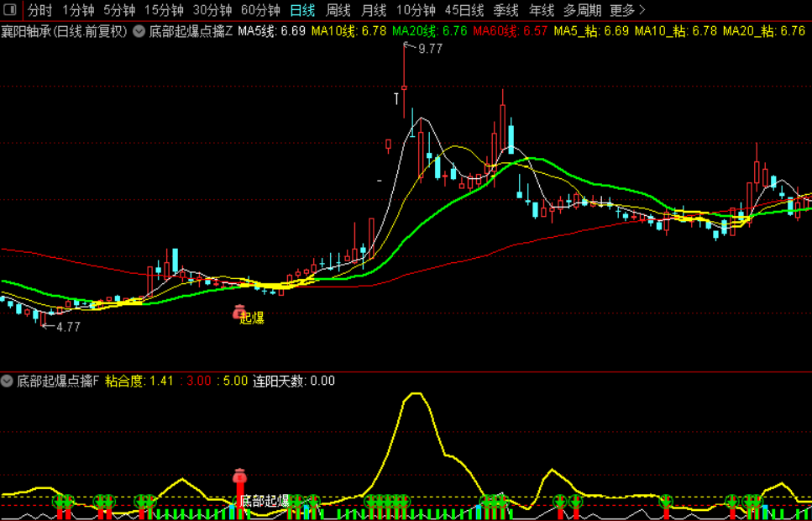Select the 周线 period tab

click(x=338, y=10)
